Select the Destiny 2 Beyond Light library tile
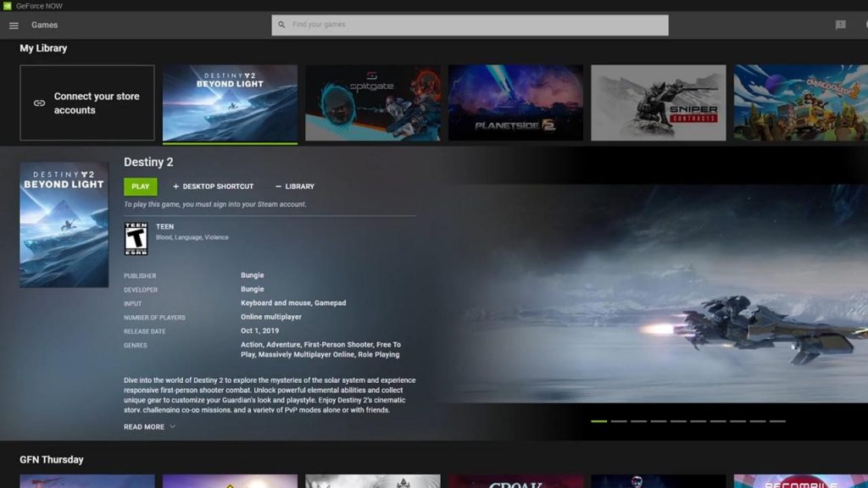This screenshot has width=868, height=488. 230,103
